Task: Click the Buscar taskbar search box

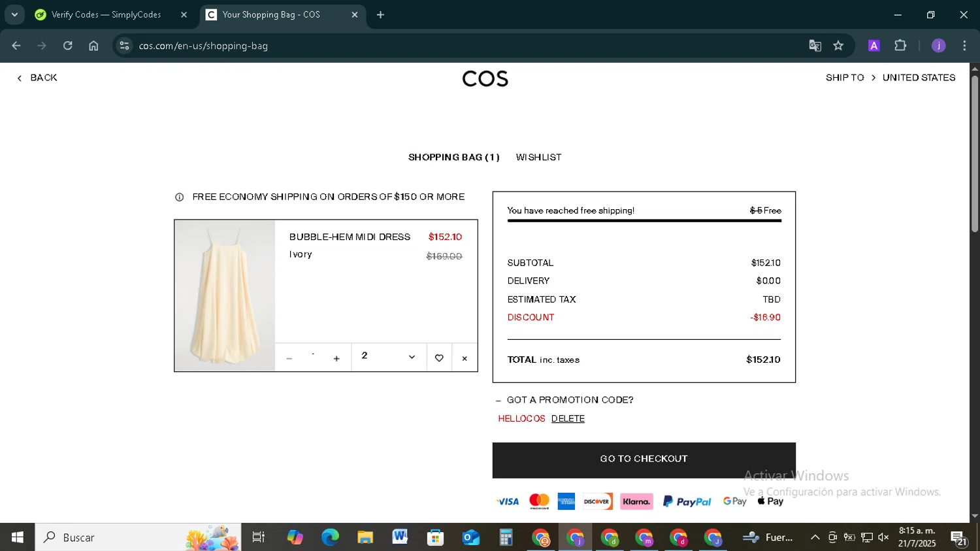Action: click(139, 537)
